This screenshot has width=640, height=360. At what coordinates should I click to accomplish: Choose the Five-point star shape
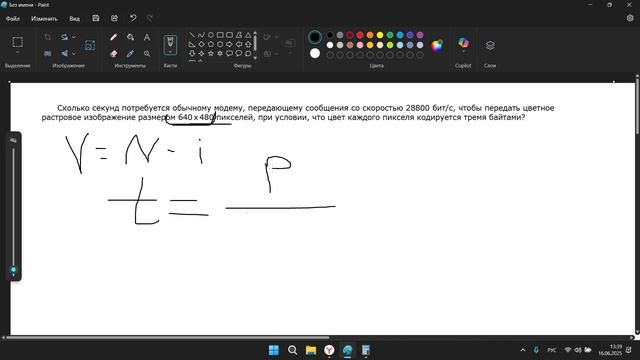(211, 53)
